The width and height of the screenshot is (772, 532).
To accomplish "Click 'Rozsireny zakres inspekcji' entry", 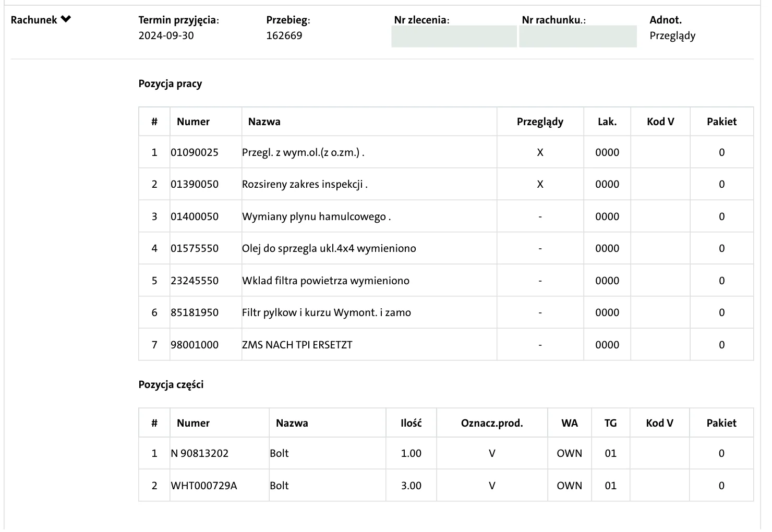I will click(x=305, y=184).
